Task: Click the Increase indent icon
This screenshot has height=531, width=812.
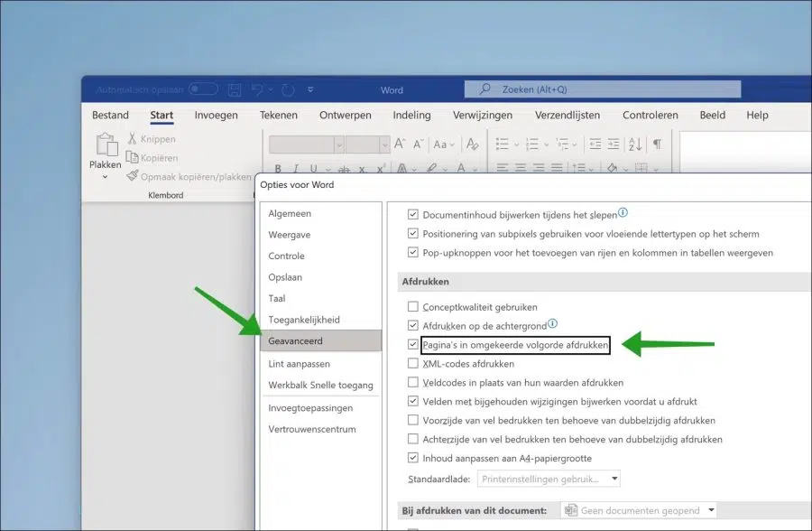Action: (x=614, y=144)
